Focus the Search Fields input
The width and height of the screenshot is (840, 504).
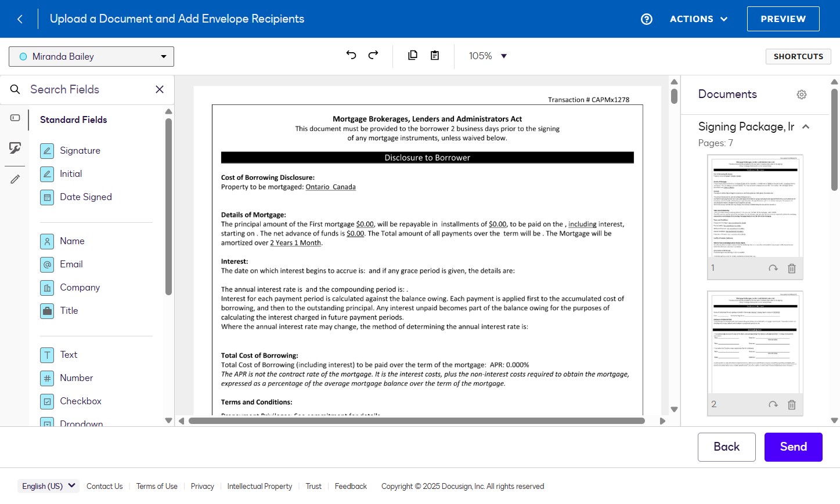pos(87,89)
